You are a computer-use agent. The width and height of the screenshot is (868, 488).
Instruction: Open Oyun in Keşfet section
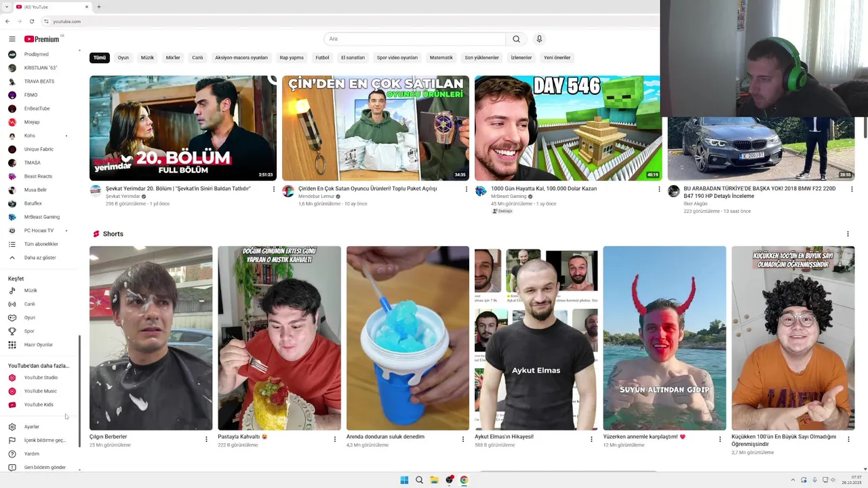click(x=41, y=317)
